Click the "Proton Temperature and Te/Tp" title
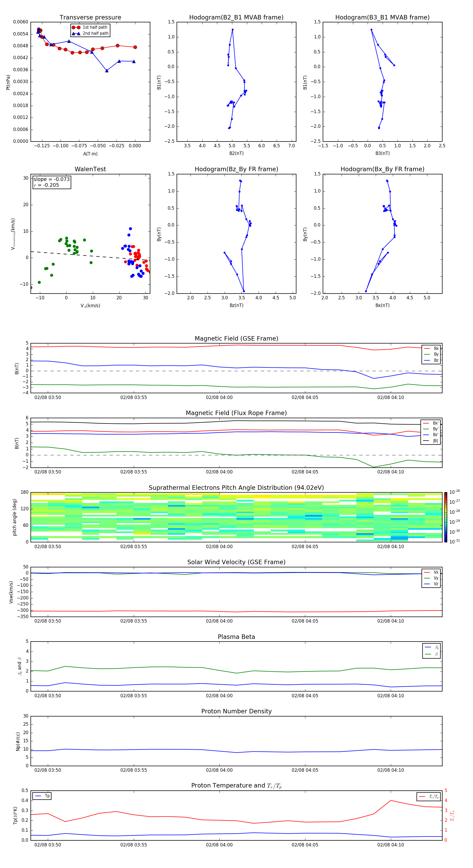473x868 pixels. (236, 786)
